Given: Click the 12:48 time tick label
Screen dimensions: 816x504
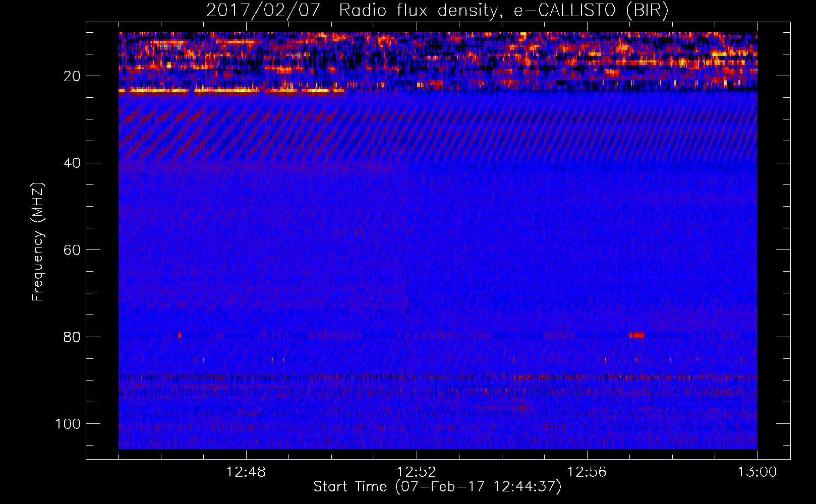Looking at the screenshot, I should coord(246,472).
